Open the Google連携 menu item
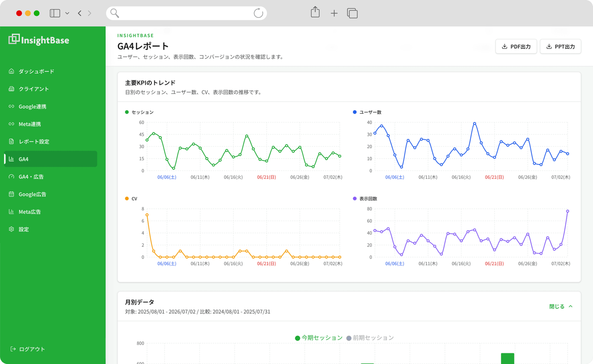This screenshot has height=364, width=593. (50, 106)
